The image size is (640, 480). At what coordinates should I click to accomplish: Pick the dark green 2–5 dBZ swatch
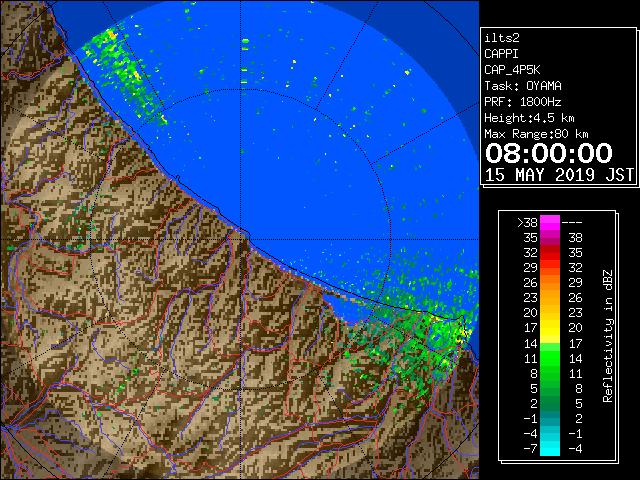[x=550, y=403]
